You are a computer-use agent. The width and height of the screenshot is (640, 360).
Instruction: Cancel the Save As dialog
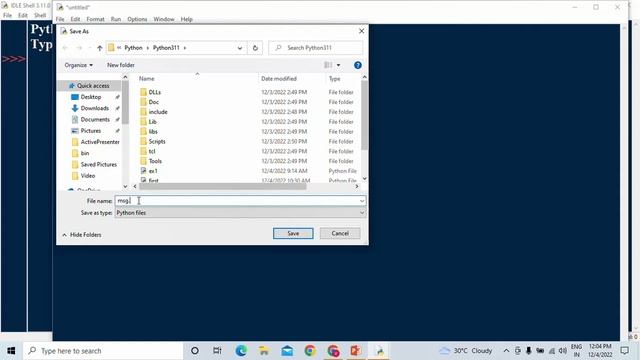[340, 233]
